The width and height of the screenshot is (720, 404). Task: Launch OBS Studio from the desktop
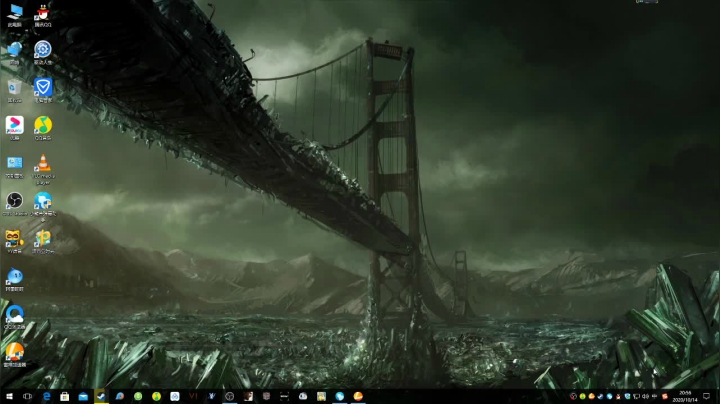point(15,204)
